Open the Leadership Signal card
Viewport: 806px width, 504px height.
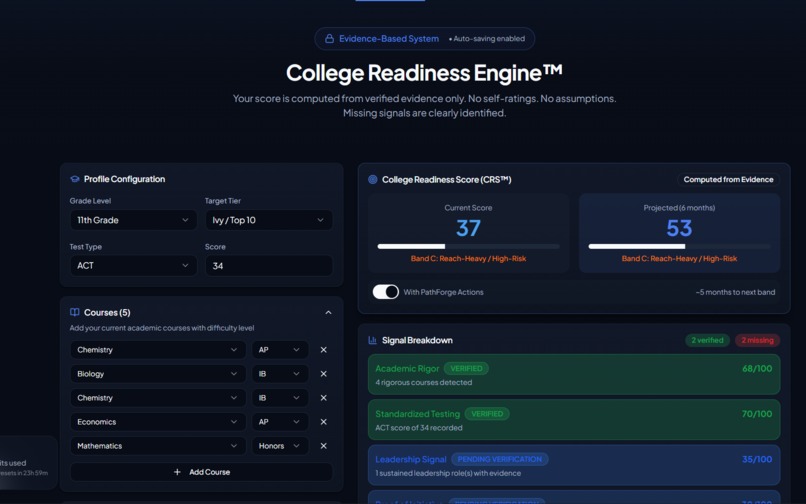574,465
